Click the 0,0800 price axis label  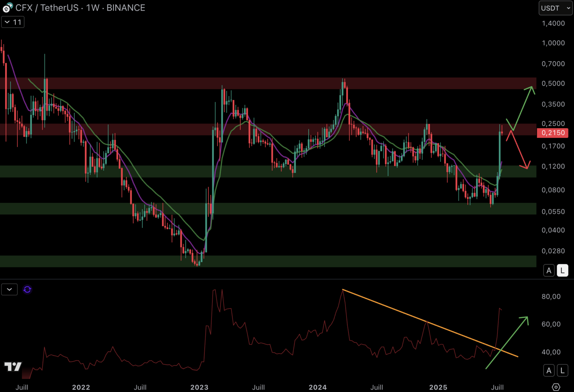[x=553, y=190]
